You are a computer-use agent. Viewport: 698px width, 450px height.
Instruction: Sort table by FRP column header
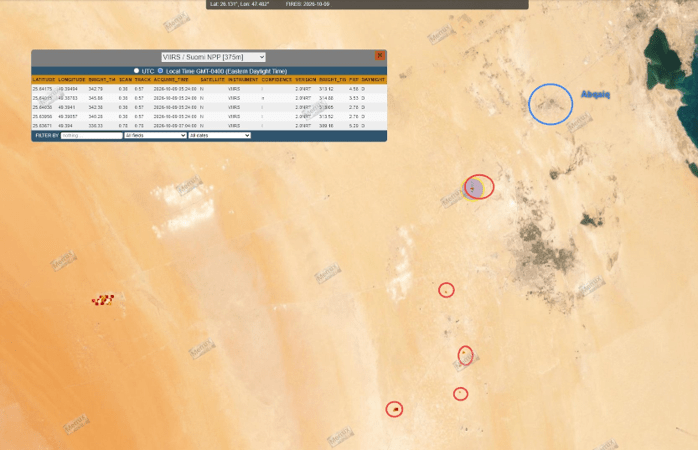(353, 80)
